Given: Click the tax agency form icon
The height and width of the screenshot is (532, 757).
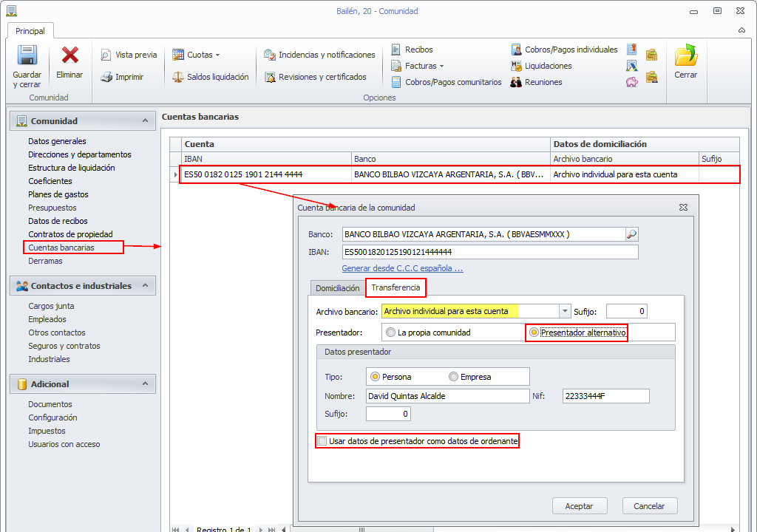Looking at the screenshot, I should (631, 66).
